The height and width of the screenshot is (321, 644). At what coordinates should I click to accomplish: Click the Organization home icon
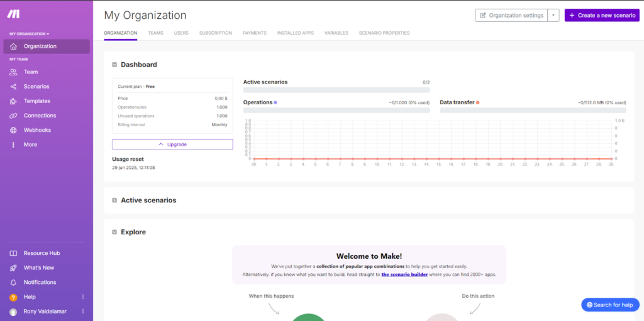(x=13, y=46)
